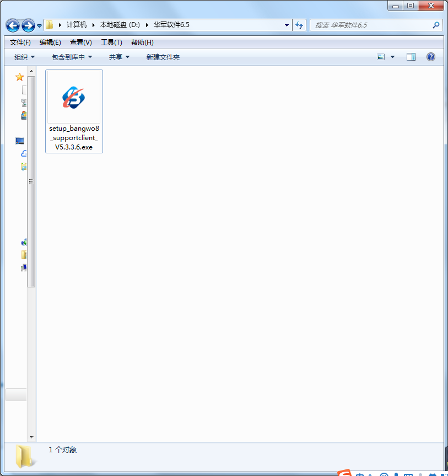Select the Favorites star in the navigation pane
This screenshot has width=448, height=476.
pos(19,77)
